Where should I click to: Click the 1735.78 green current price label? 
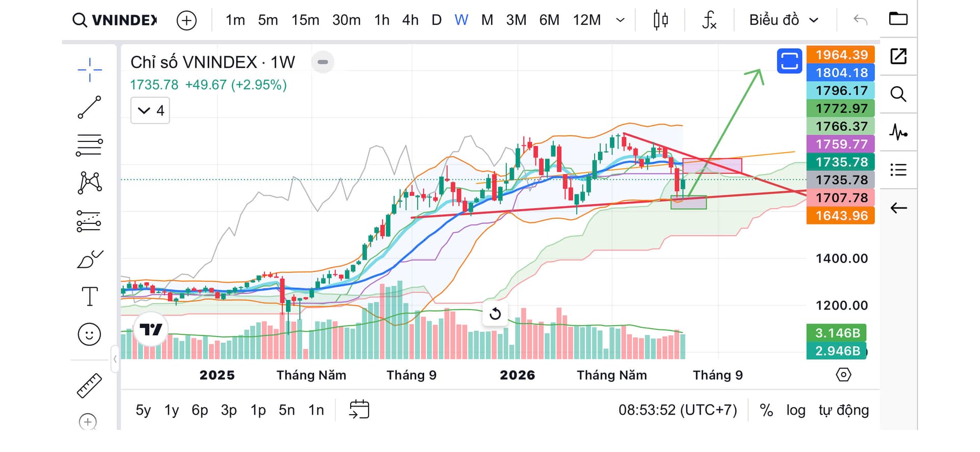coord(841,162)
